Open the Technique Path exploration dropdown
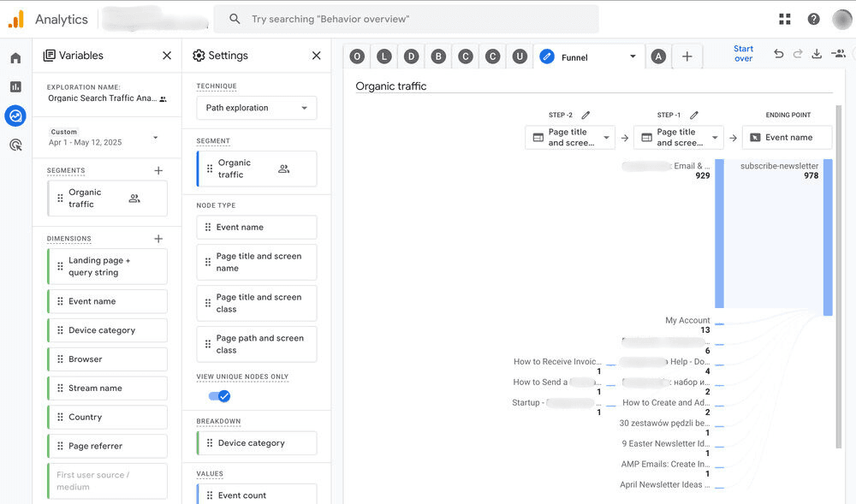The image size is (856, 504). pyautogui.click(x=256, y=108)
